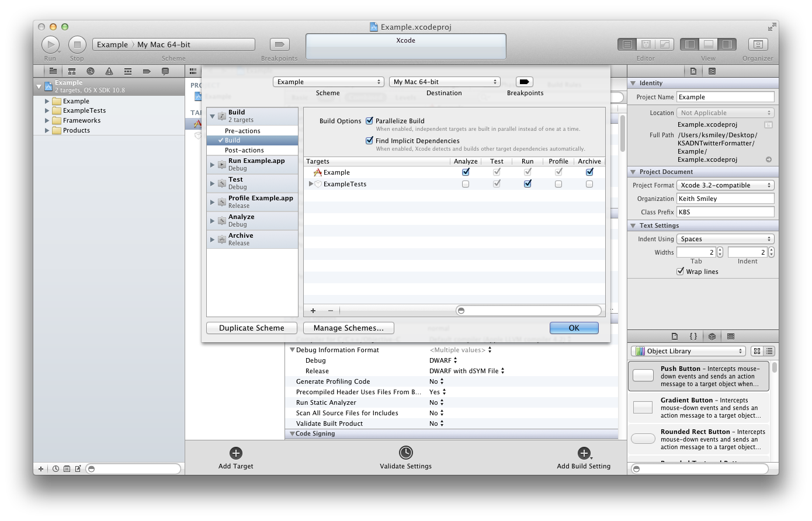Click the Manage Schemes… button
The image size is (812, 521).
(348, 328)
